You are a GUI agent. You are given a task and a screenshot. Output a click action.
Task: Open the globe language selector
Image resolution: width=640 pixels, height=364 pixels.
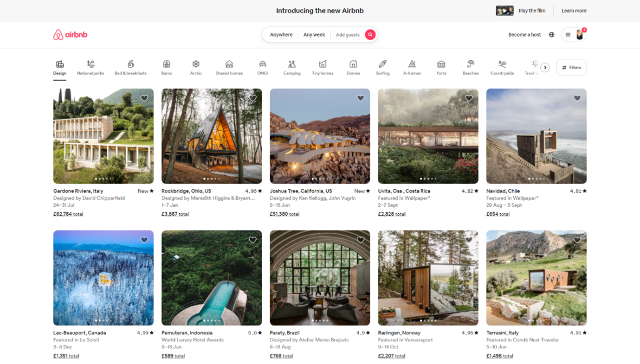[x=551, y=35]
